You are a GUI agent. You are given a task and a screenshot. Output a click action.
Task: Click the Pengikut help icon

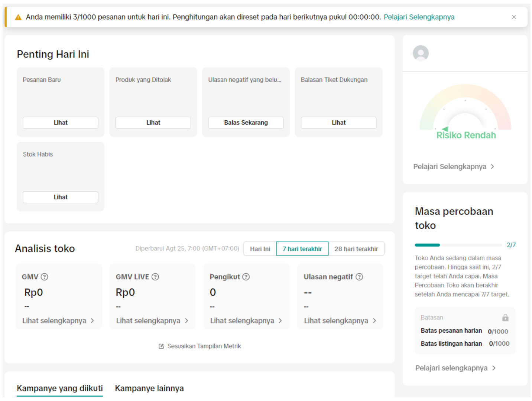246,277
